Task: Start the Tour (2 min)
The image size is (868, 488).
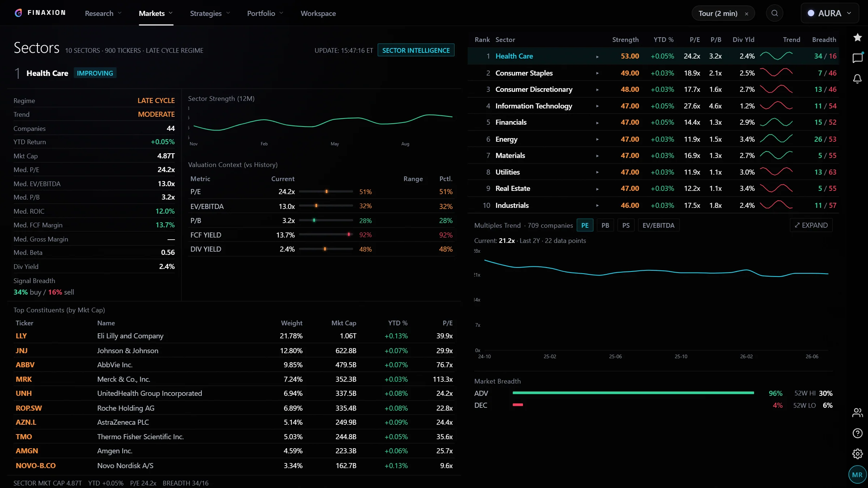Action: tap(718, 13)
